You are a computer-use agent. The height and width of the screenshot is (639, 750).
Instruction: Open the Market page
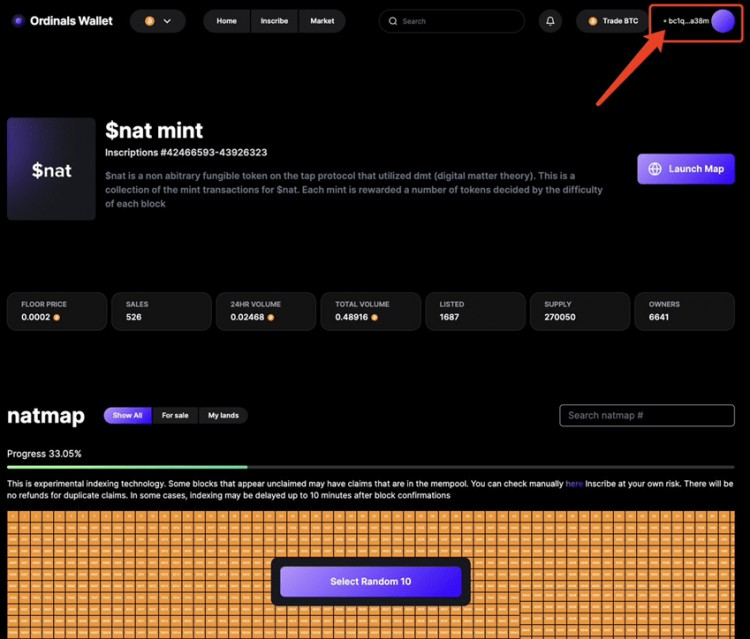(x=322, y=21)
